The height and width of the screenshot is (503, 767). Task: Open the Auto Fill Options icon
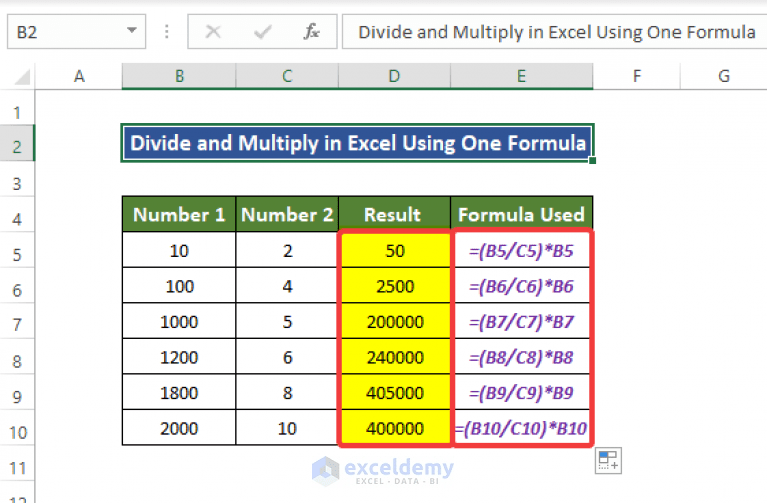coord(608,460)
